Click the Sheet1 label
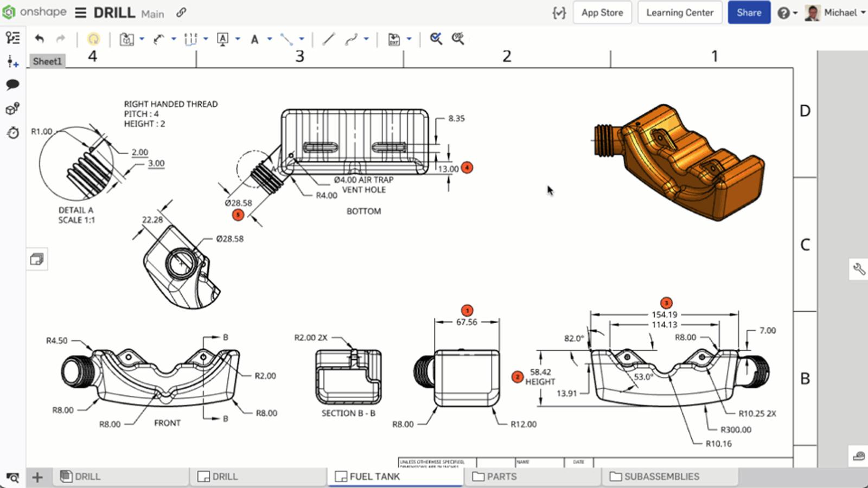868x488 pixels. point(47,61)
